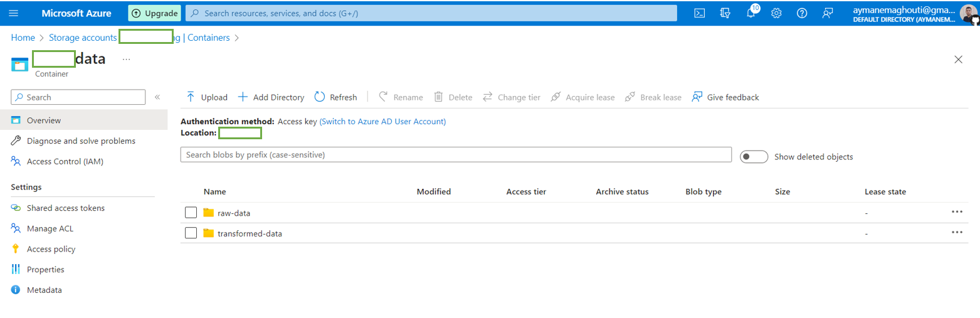Refresh the blob list

pyautogui.click(x=335, y=97)
